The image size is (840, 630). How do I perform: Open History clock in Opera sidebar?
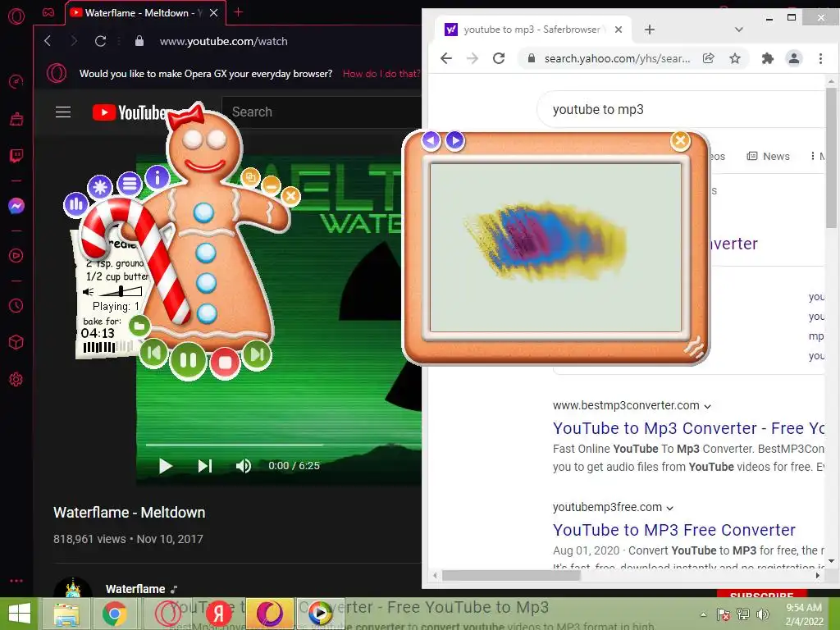[x=16, y=305]
